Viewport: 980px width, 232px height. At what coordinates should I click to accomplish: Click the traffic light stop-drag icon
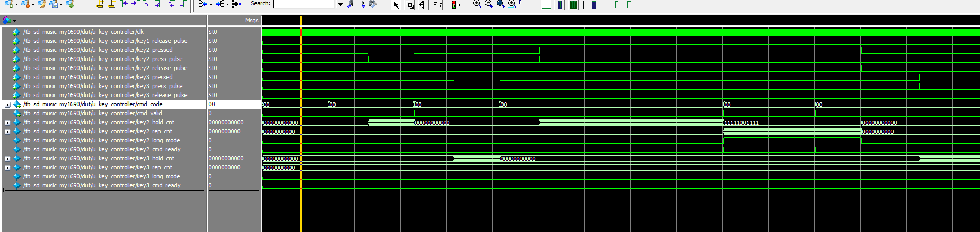(x=455, y=5)
